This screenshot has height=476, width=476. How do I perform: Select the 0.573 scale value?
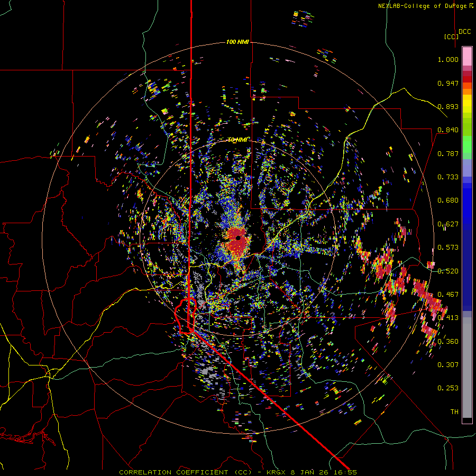pyautogui.click(x=448, y=248)
